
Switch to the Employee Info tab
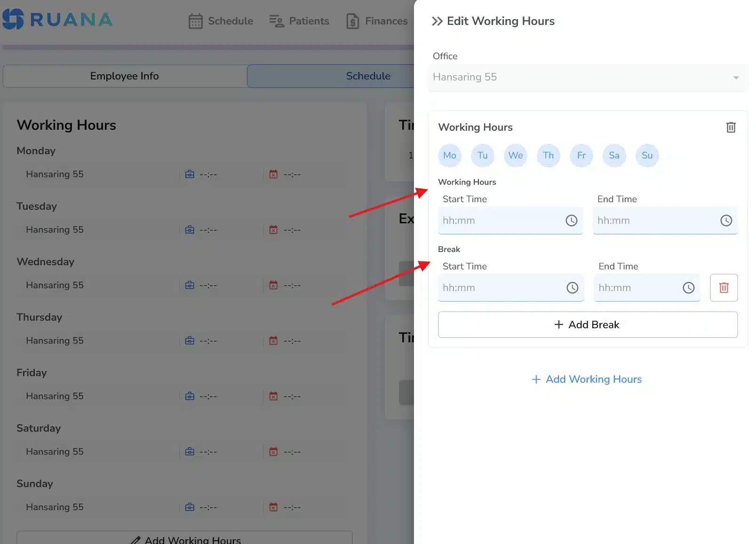tap(125, 76)
